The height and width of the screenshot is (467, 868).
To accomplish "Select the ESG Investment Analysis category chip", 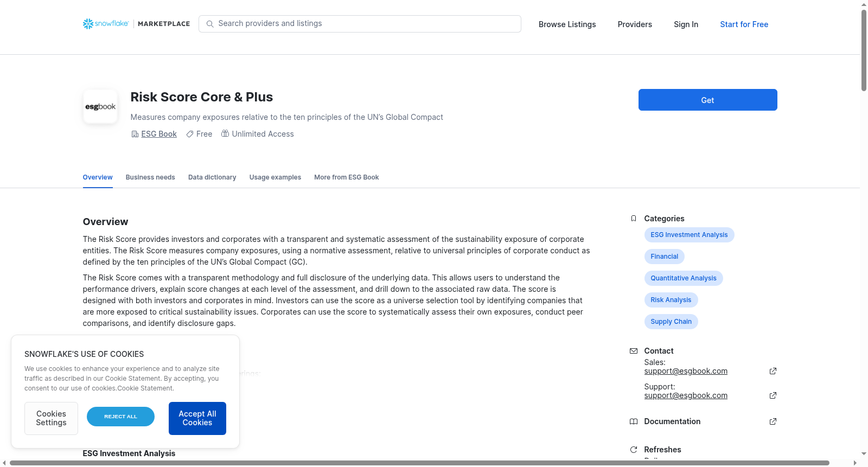I will pyautogui.click(x=689, y=235).
